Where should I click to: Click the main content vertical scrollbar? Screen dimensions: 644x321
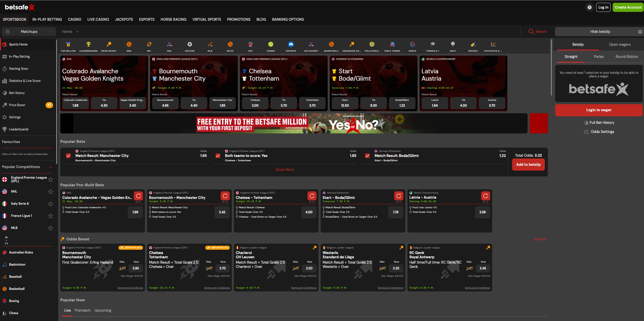pos(551,68)
